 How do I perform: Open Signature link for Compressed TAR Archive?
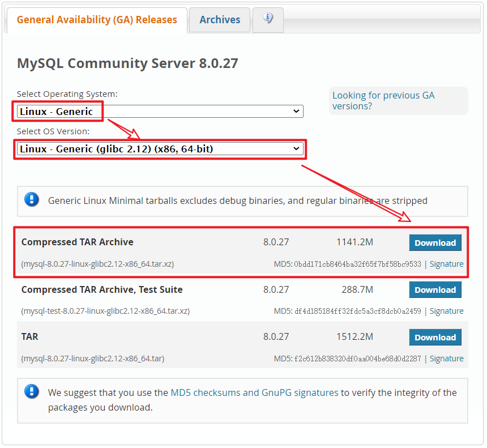(x=446, y=264)
